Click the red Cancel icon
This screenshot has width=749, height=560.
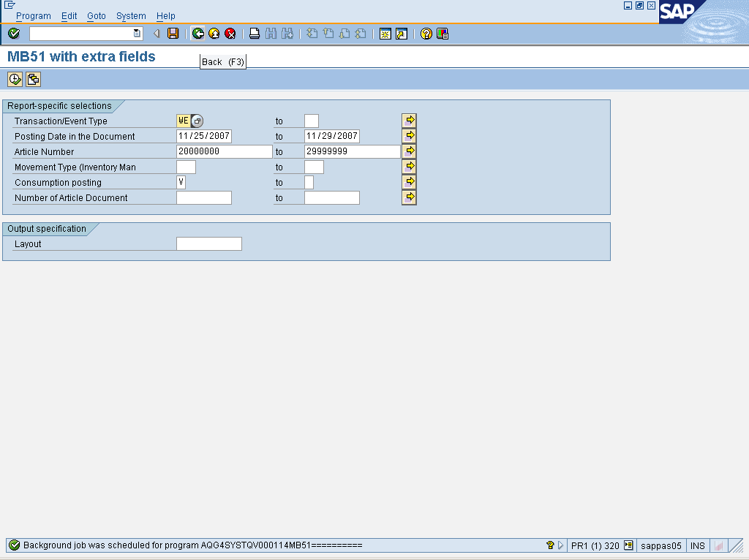(x=230, y=34)
